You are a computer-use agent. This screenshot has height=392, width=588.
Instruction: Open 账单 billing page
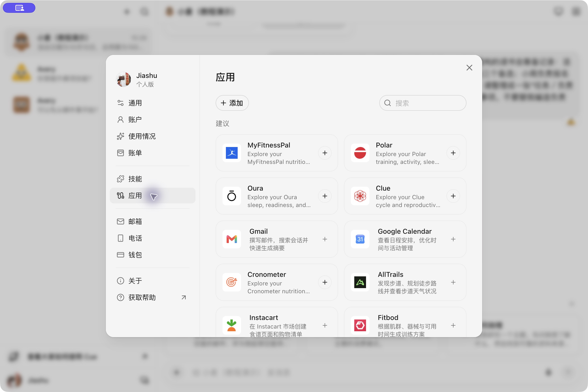tap(152, 153)
